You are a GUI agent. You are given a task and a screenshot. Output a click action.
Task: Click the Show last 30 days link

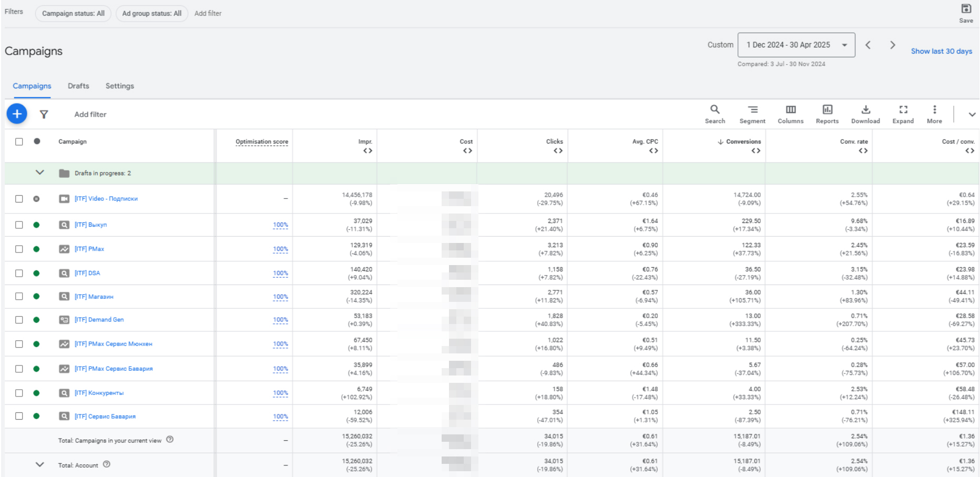[942, 51]
